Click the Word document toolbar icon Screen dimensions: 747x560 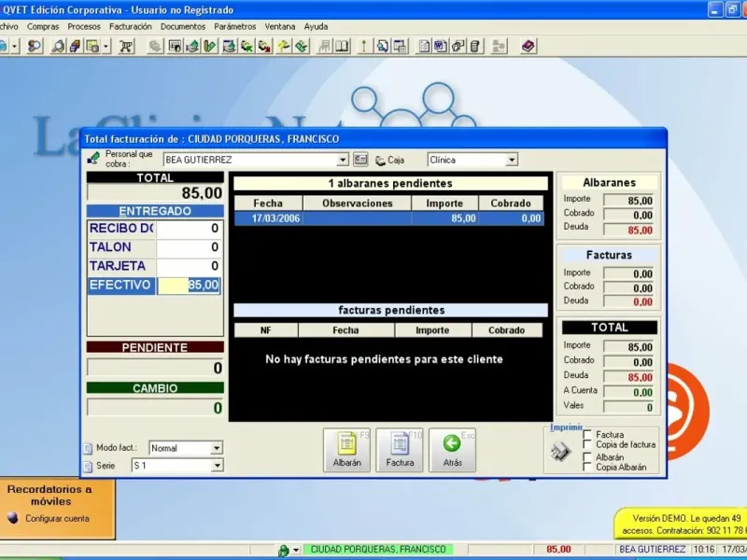tap(441, 46)
